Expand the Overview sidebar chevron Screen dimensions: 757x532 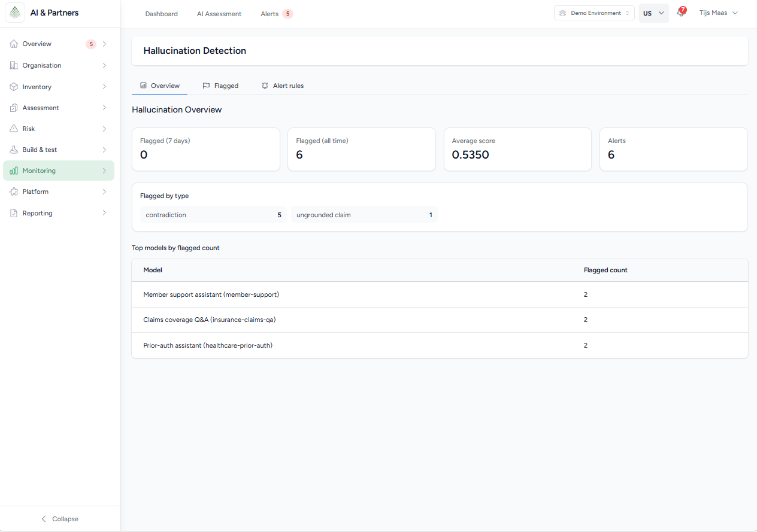(104, 44)
